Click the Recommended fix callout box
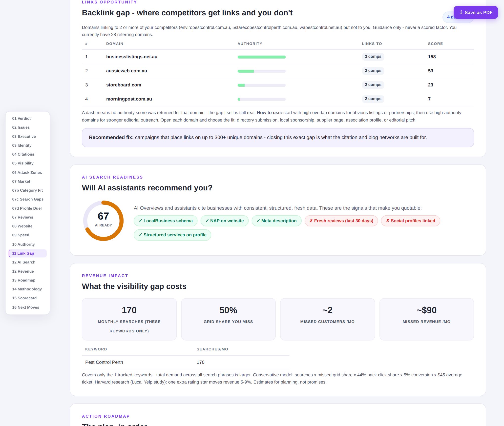The width and height of the screenshot is (504, 426). [278, 138]
